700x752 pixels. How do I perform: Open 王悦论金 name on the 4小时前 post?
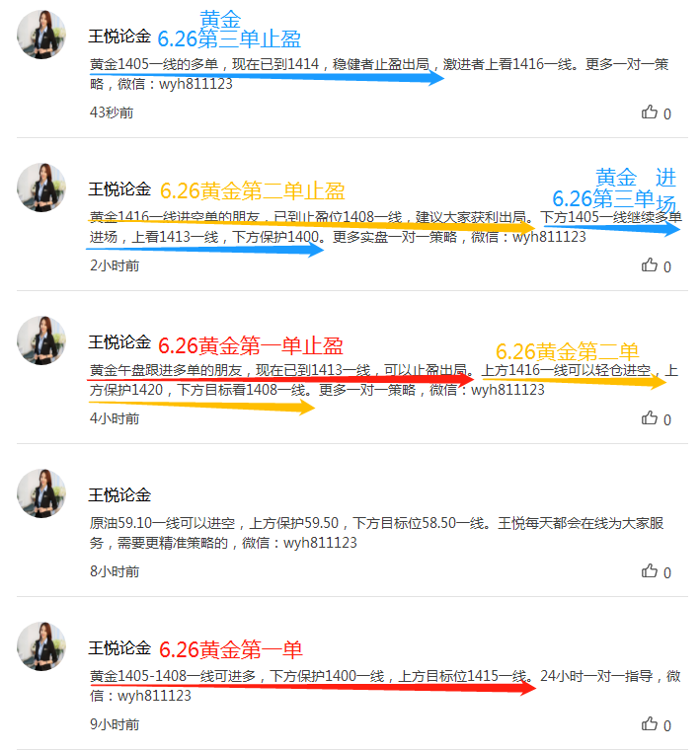click(x=119, y=341)
